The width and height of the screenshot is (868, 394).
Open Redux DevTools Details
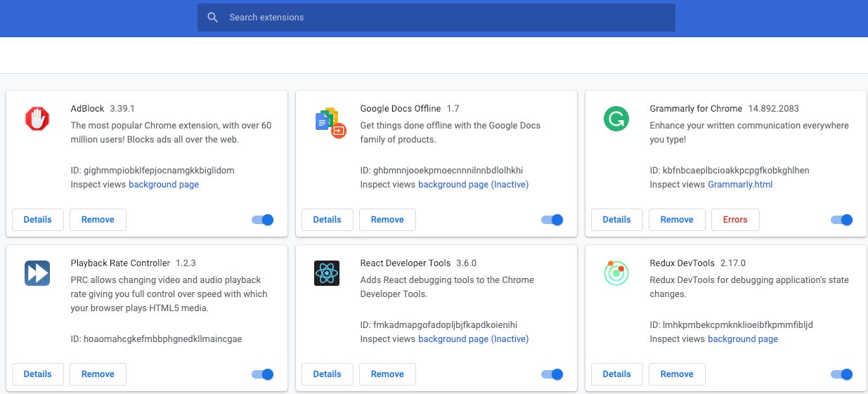point(617,374)
